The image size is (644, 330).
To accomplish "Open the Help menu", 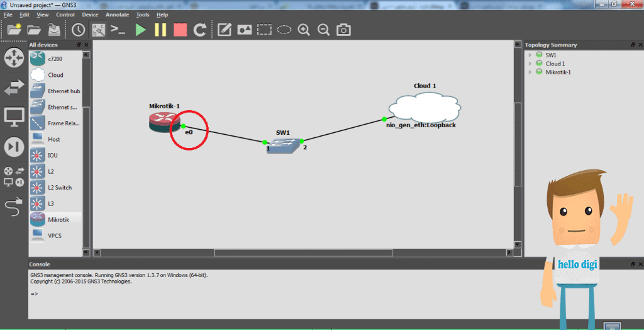I will (162, 14).
